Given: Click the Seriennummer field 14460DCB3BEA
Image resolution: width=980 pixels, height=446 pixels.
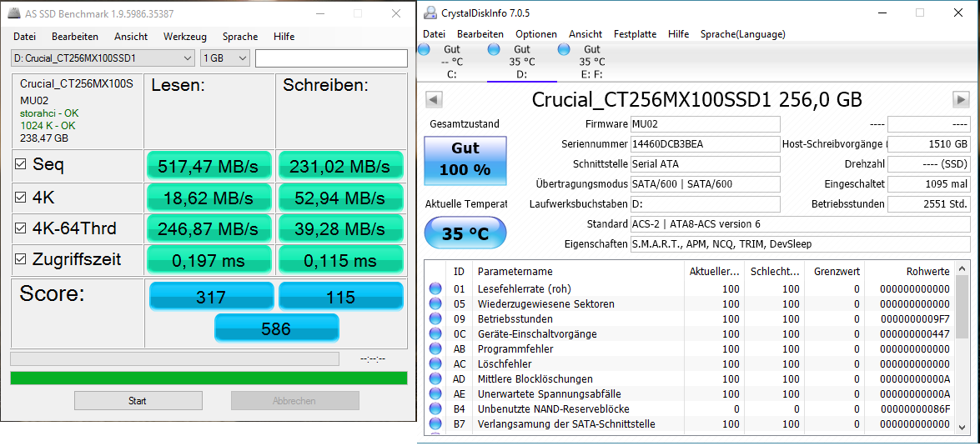Looking at the screenshot, I should point(705,144).
